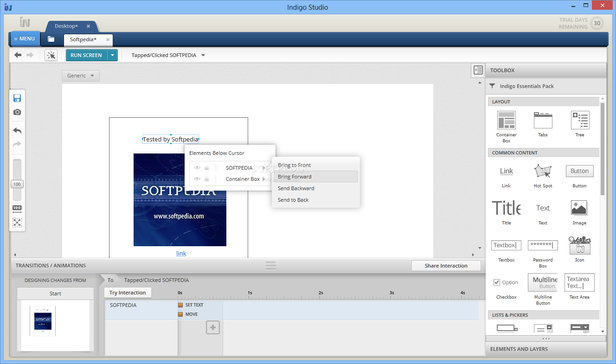The height and width of the screenshot is (364, 616).
Task: Choose Bring Forward
Action: [x=315, y=177]
